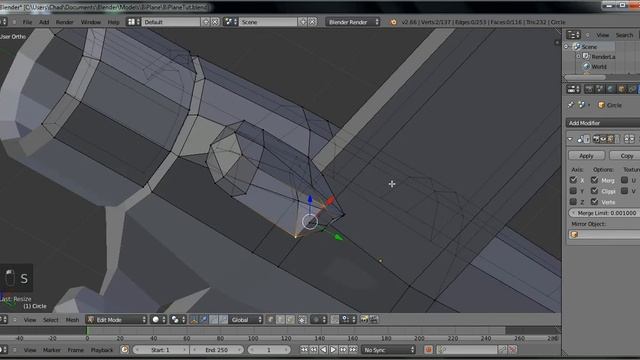The height and width of the screenshot is (360, 640).
Task: Open the Add menu in top bar
Action: pyautogui.click(x=44, y=22)
